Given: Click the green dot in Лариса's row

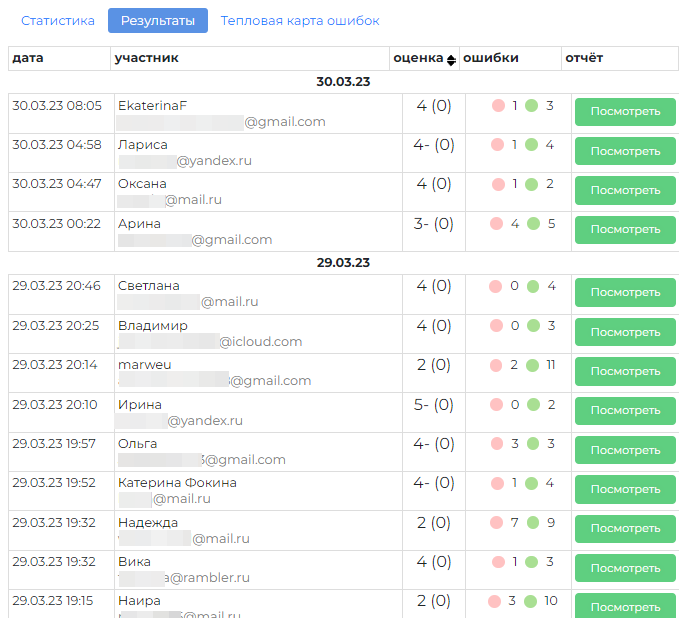Looking at the screenshot, I should [532, 145].
